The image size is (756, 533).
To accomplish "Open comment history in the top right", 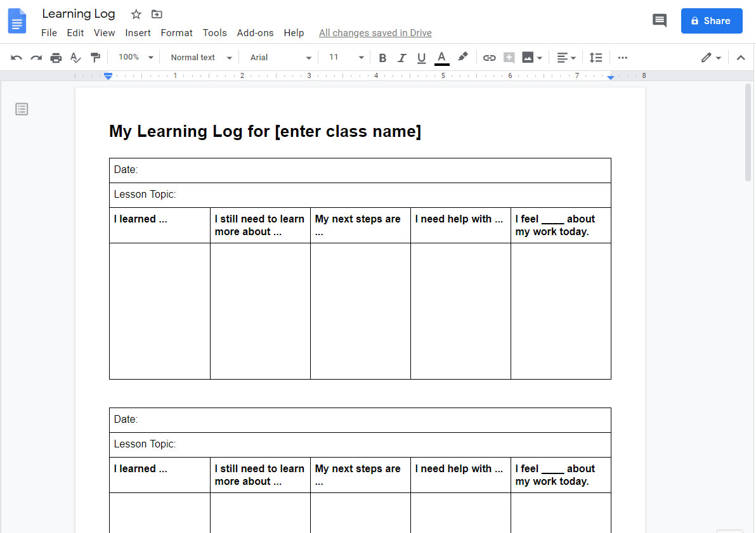I will (659, 20).
